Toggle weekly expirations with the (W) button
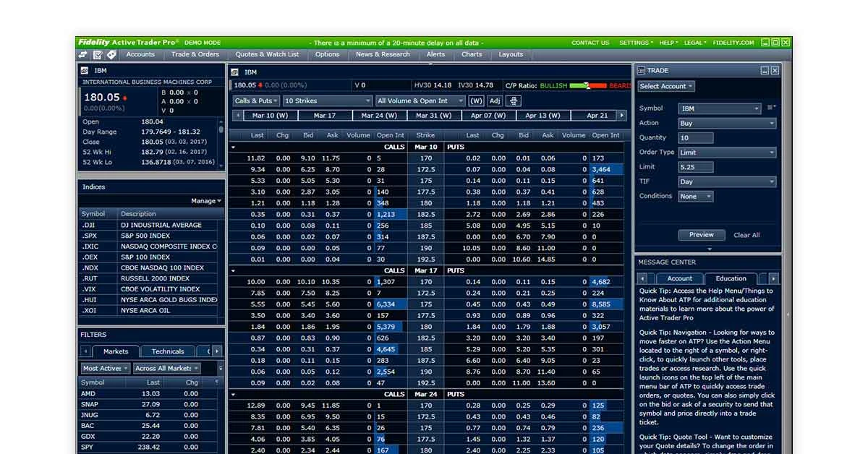 tap(477, 100)
